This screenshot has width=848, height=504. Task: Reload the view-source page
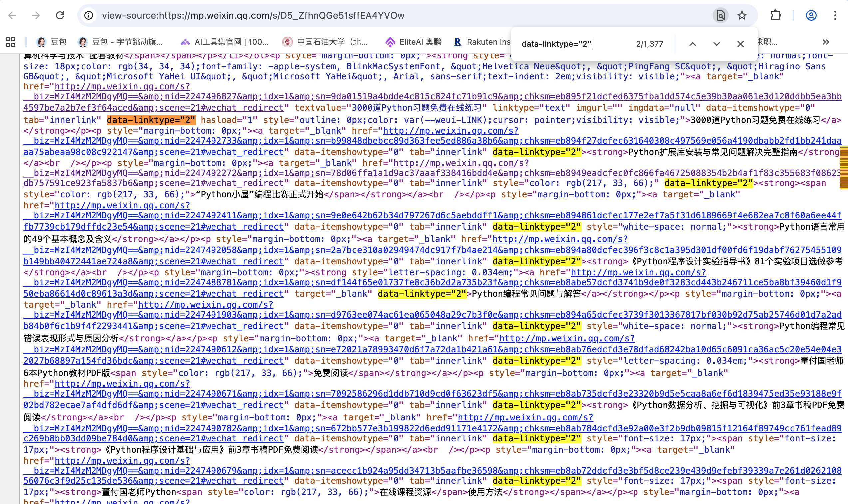coord(60,15)
